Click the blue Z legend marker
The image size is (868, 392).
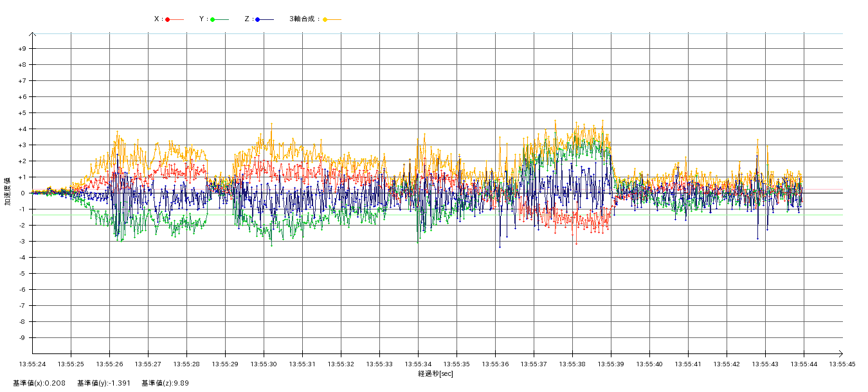click(x=258, y=19)
